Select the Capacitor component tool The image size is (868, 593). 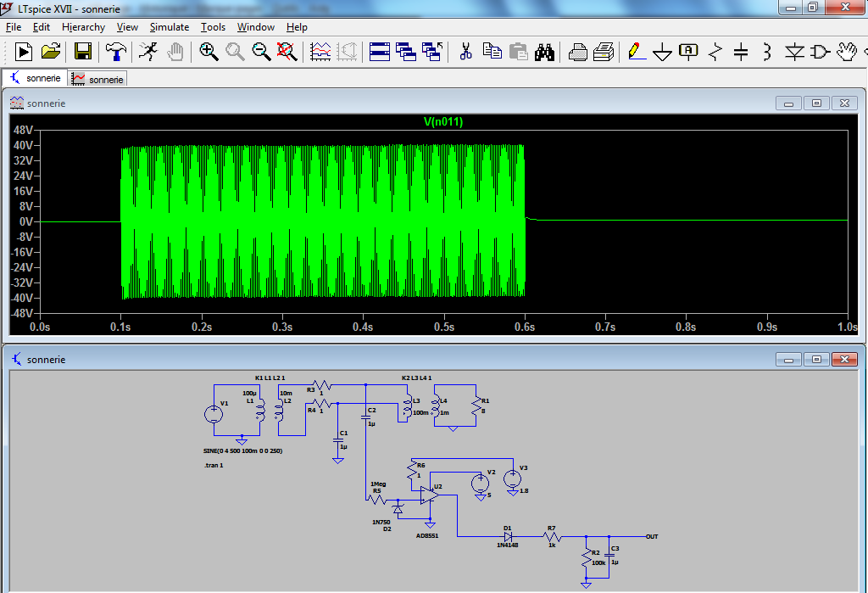coord(741,53)
